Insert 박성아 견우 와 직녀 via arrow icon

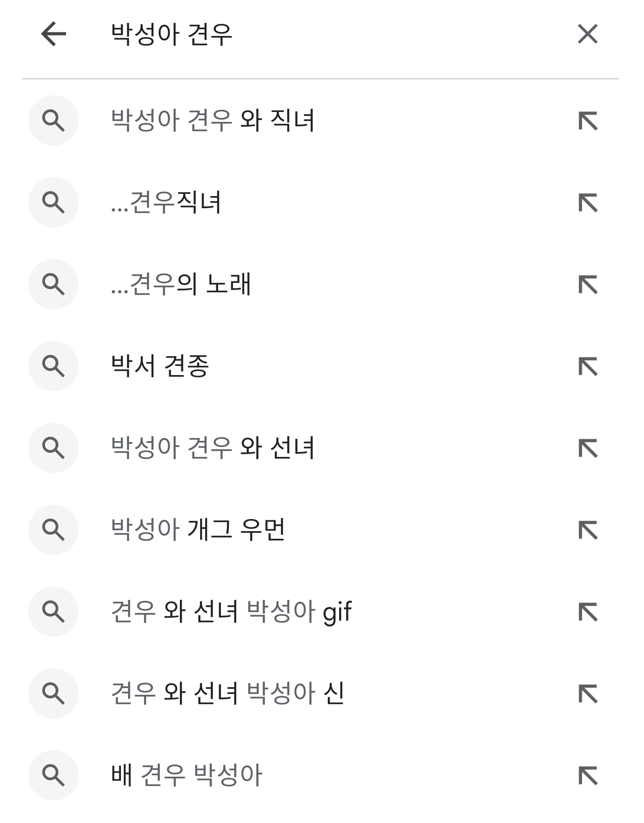pos(588,121)
